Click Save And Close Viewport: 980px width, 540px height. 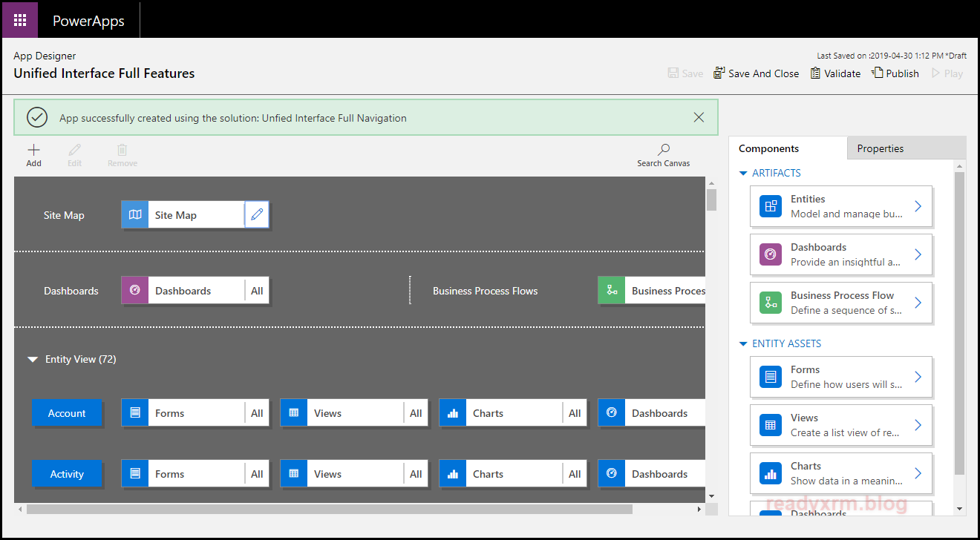coord(756,73)
